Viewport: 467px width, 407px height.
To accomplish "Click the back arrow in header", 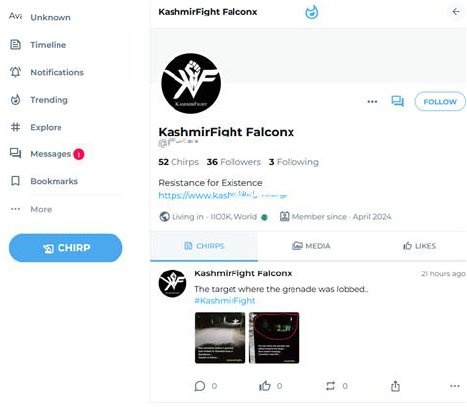I will coord(456,12).
